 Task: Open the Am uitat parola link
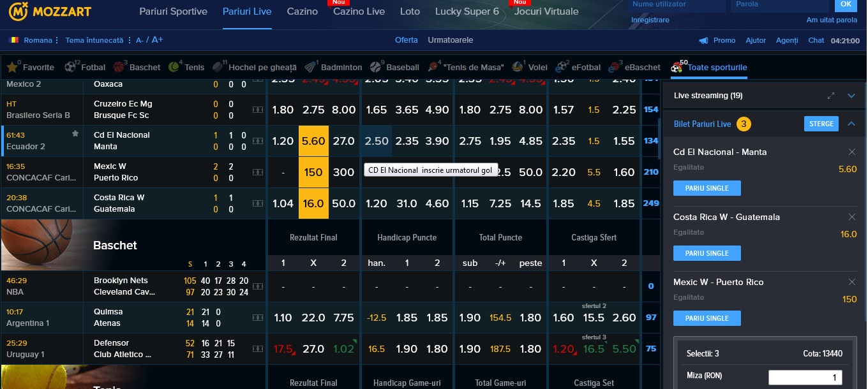click(832, 20)
